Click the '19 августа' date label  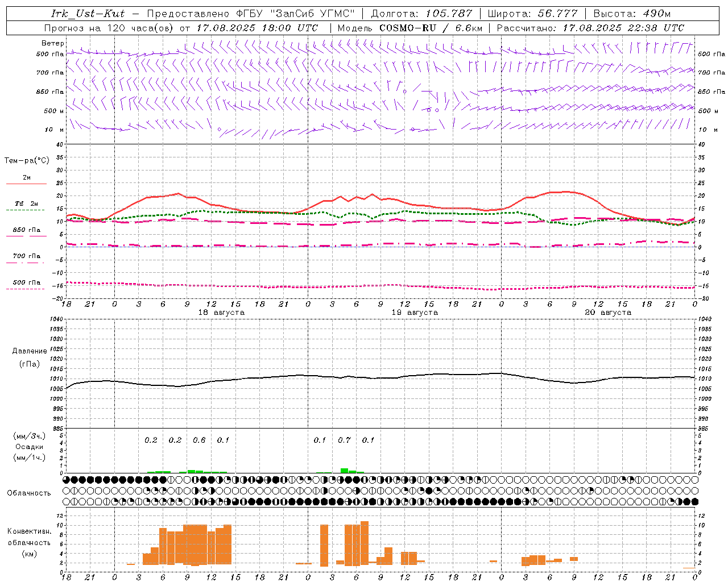click(415, 313)
